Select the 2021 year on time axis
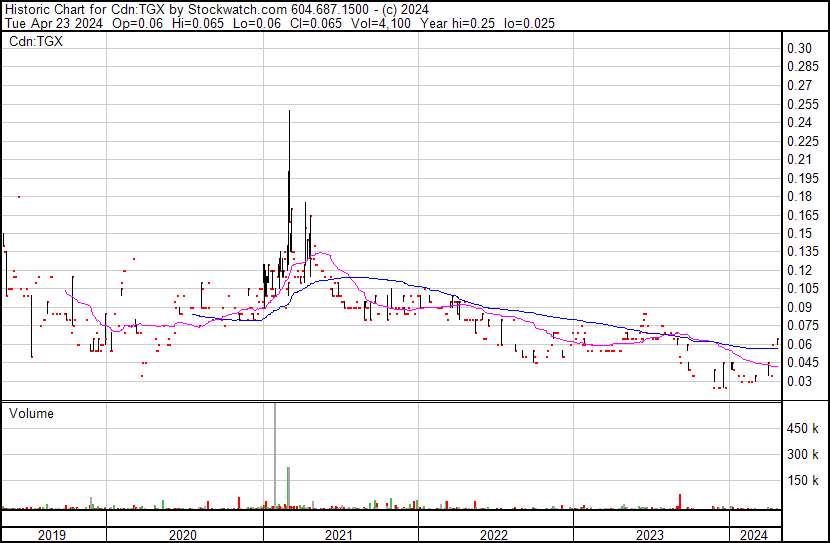Image resolution: width=830 pixels, height=543 pixels. click(340, 534)
